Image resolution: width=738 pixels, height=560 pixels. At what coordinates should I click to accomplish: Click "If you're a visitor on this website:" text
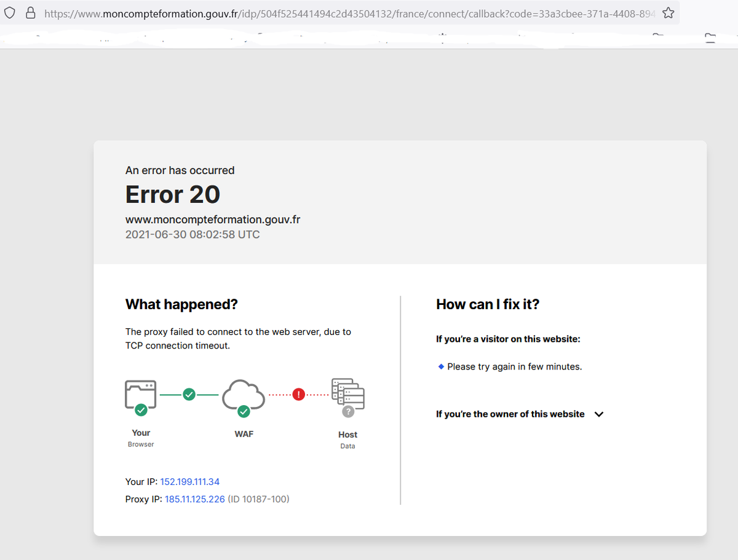point(508,339)
